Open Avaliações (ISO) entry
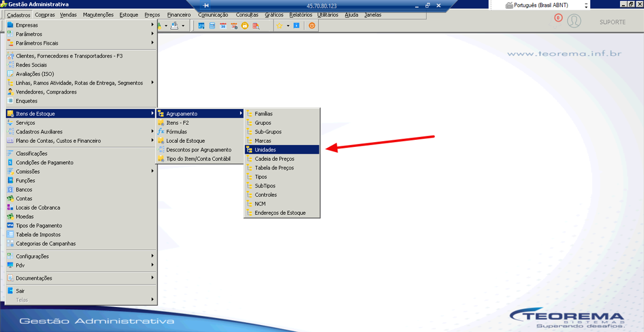Screen dimensions: 644x332 tap(81, 74)
